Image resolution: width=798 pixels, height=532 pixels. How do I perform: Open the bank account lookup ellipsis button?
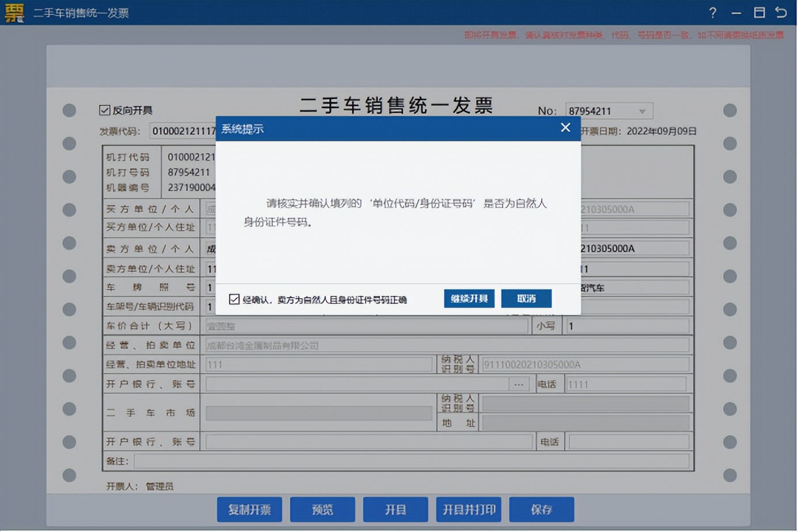click(x=519, y=383)
